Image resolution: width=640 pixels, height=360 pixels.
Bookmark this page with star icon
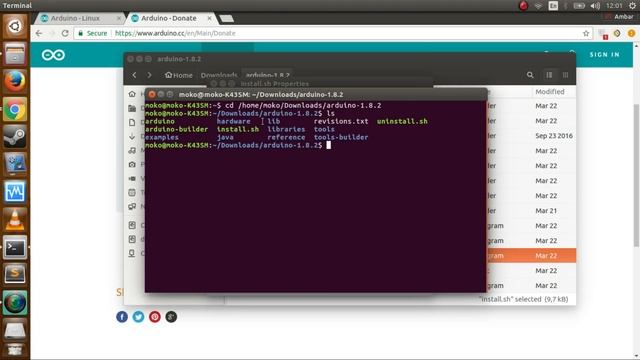point(586,33)
